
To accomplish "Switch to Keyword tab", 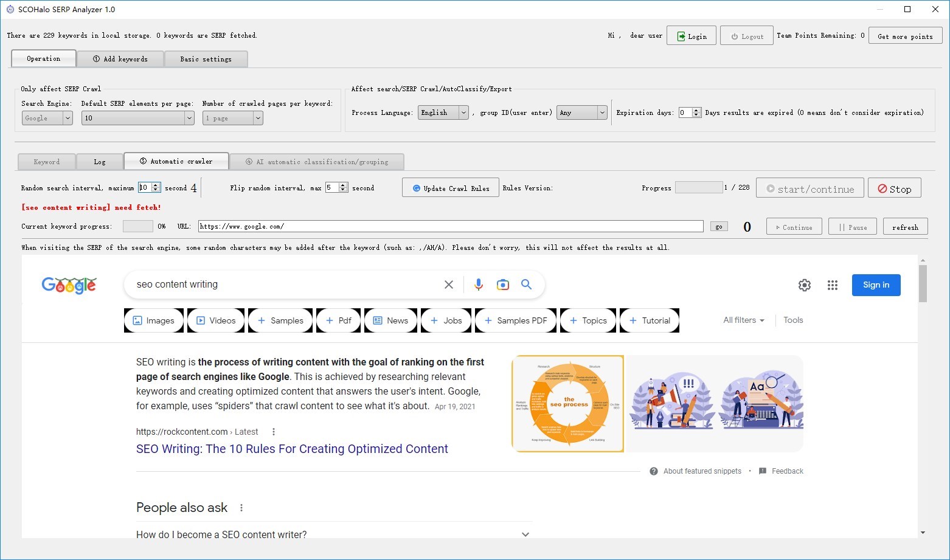I will 47,162.
